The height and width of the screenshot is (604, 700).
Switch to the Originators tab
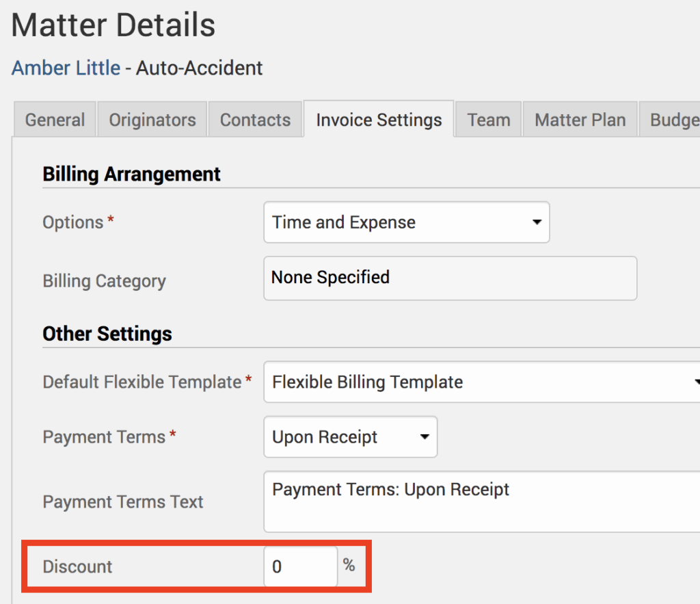click(x=152, y=120)
